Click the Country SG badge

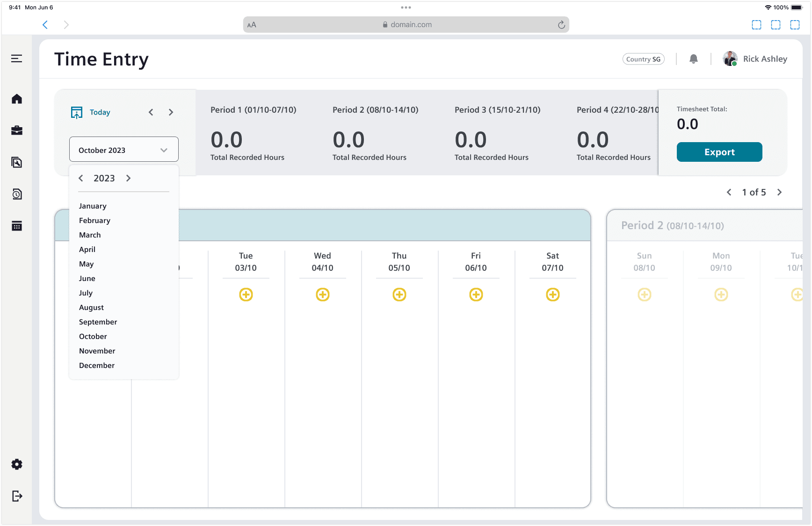pyautogui.click(x=643, y=59)
